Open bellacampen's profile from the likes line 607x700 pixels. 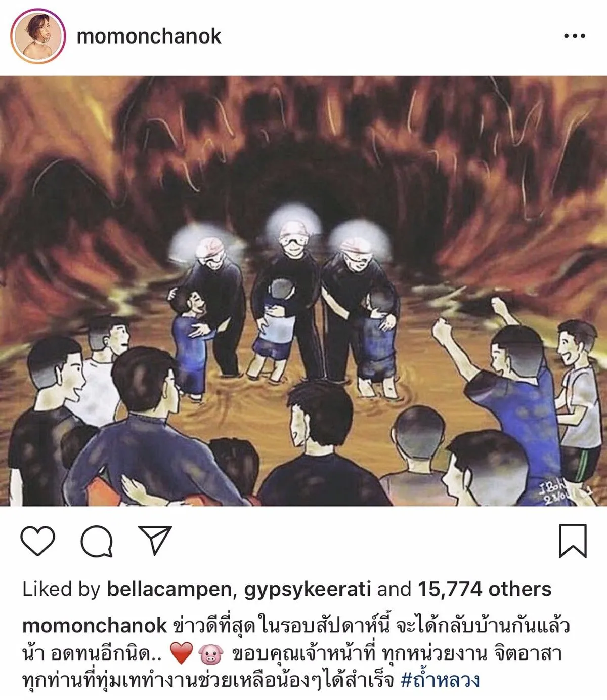[169, 589]
